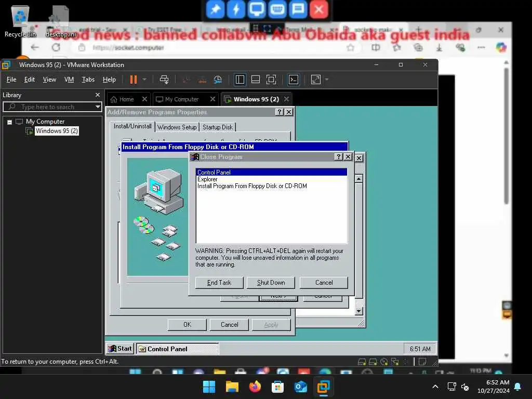The height and width of the screenshot is (399, 532).
Task: Open the File menu in VMware Workstation
Action: 11,79
